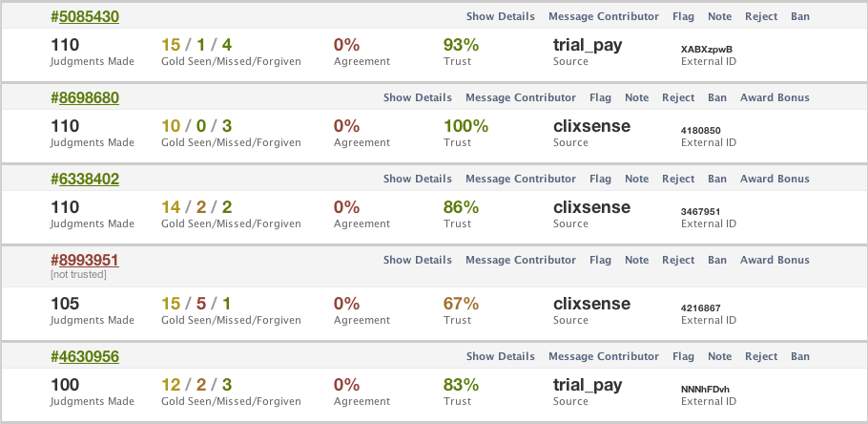Open contributor #6338402 profile link
The image size is (868, 424).
85,179
